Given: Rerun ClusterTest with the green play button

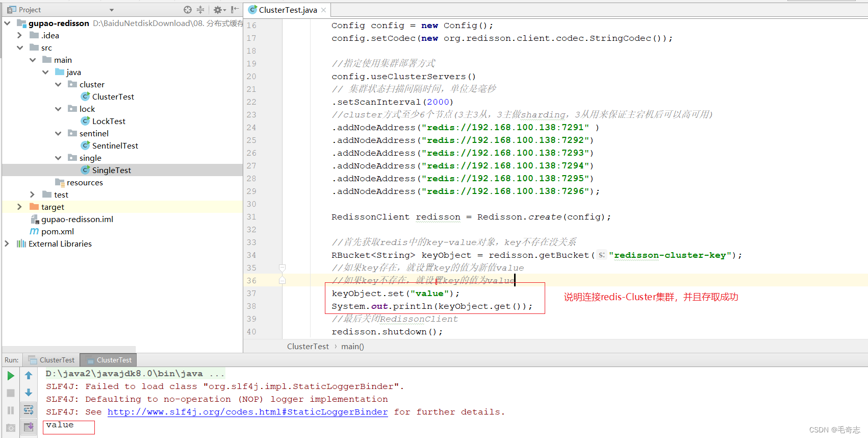Looking at the screenshot, I should (x=11, y=376).
